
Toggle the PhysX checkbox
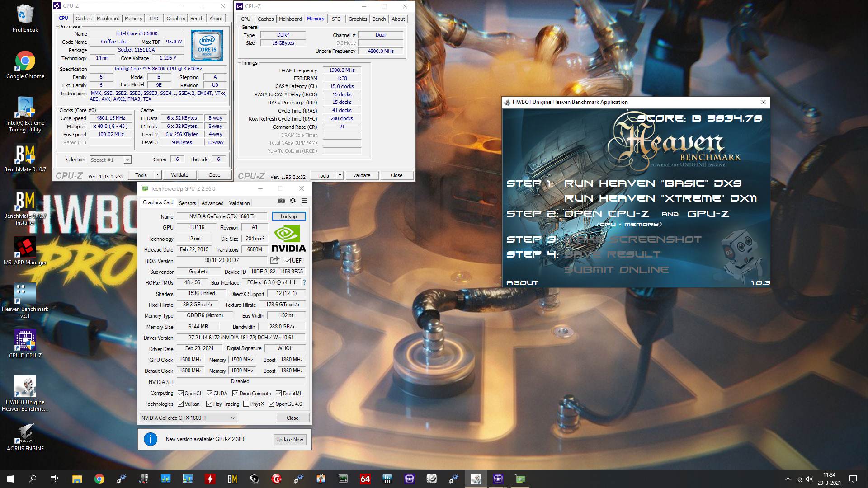[x=246, y=404]
